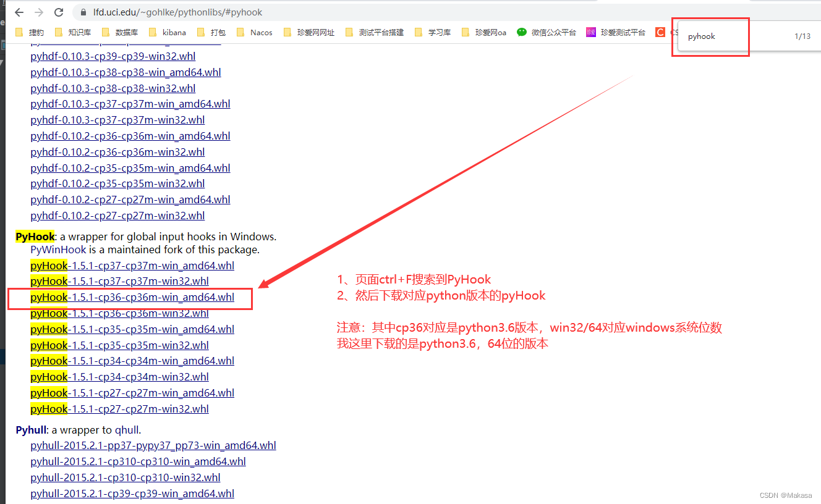The height and width of the screenshot is (504, 821).
Task: Download pyHook-1.5.1-cp34-cp34m-win32.whl
Action: tap(119, 377)
